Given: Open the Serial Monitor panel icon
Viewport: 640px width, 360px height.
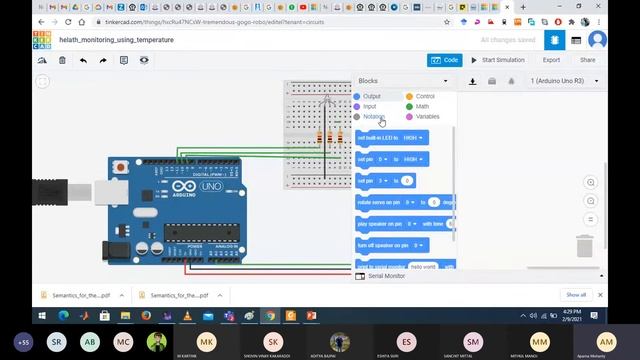Looking at the screenshot, I should [x=360, y=276].
